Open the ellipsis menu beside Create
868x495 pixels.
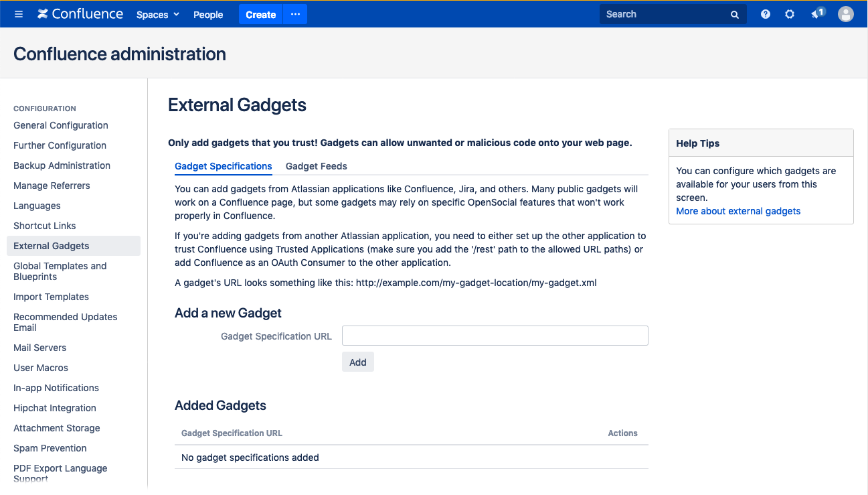[295, 13]
